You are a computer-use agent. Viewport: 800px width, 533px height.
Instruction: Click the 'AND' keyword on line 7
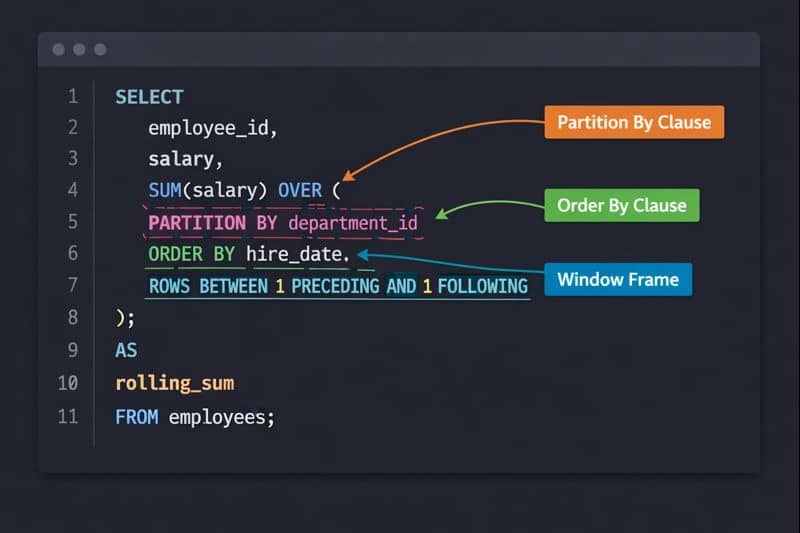click(x=402, y=286)
